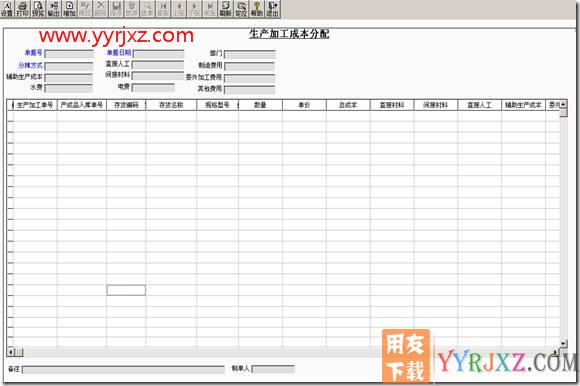Click the 制造费用 input field
580x386 pixels.
(249, 66)
